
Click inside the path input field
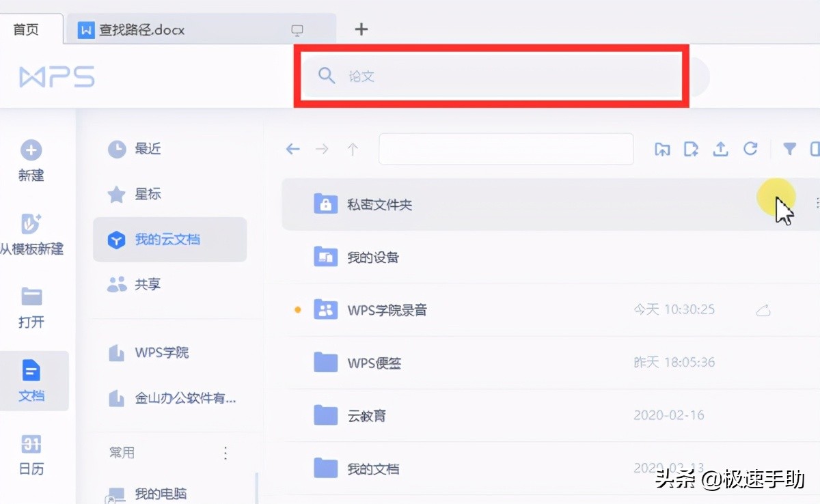click(506, 148)
